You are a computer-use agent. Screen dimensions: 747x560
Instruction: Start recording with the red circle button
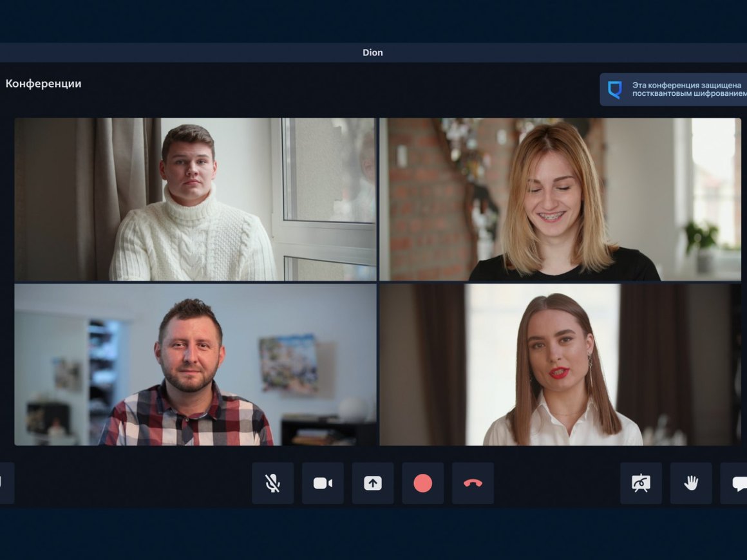coord(422,483)
